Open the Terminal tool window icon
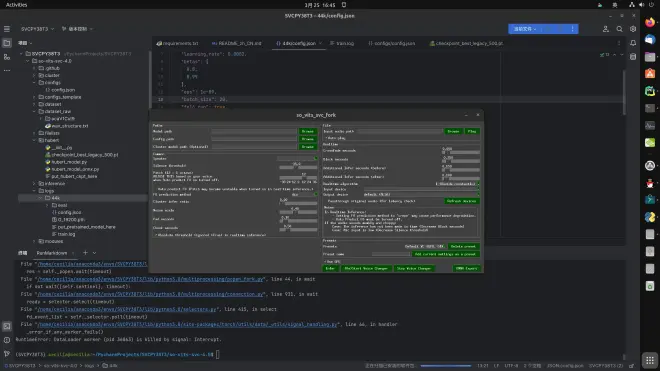The height and width of the screenshot is (371, 660). pos(7,326)
